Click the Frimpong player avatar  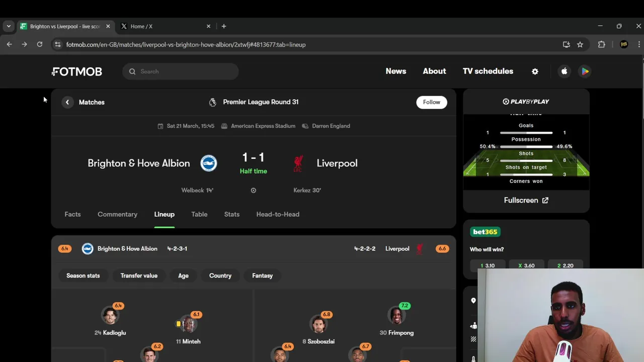click(396, 316)
